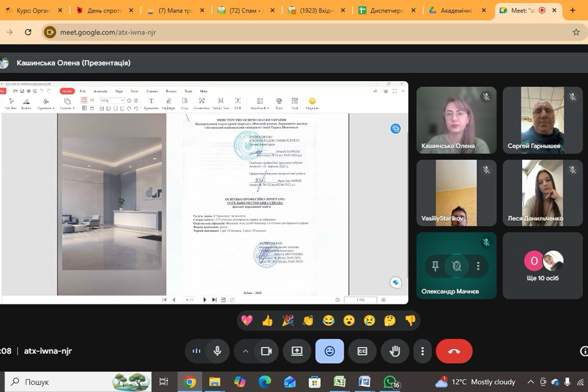Open options menu on Олександр Мачнєв tile

point(478,266)
